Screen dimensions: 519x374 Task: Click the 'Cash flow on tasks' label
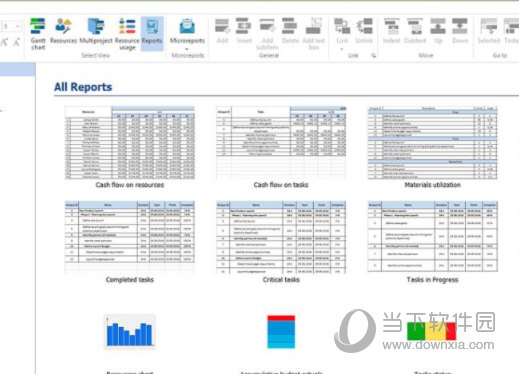pyautogui.click(x=281, y=185)
